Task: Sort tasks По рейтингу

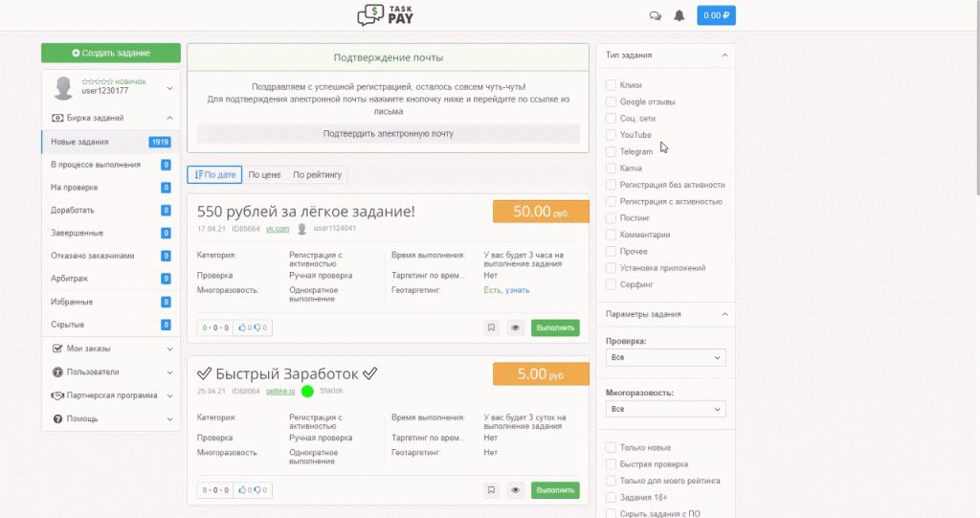Action: [317, 175]
